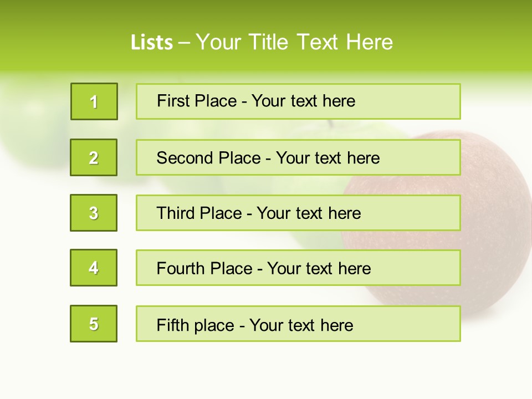Select the number 1 green box
The height and width of the screenshot is (399, 532).
pyautogui.click(x=94, y=101)
